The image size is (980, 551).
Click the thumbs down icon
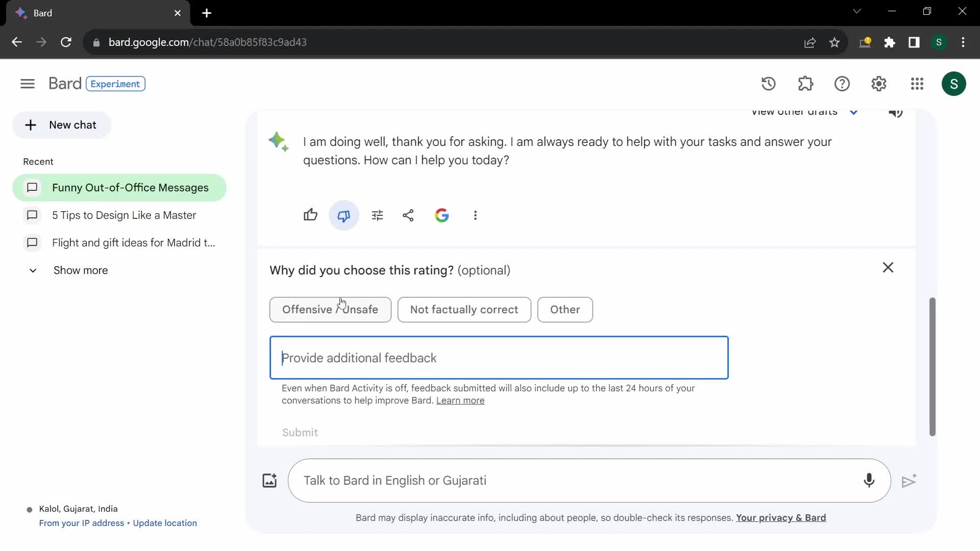click(344, 215)
